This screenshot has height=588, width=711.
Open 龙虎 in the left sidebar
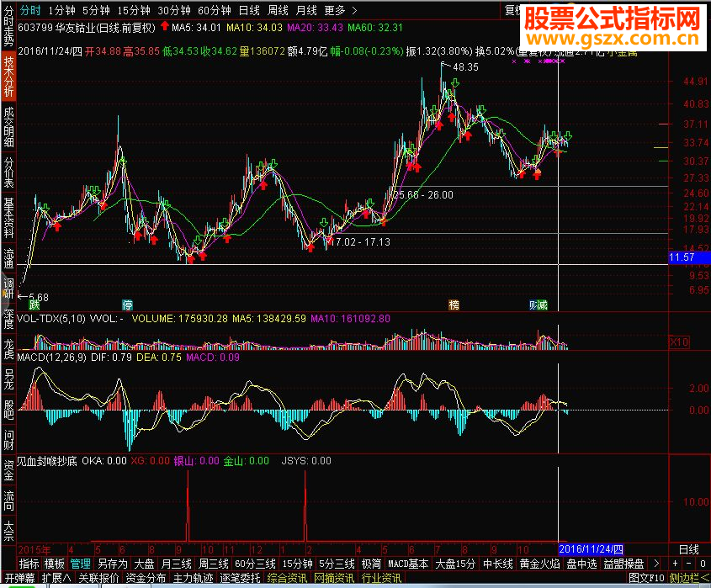pyautogui.click(x=8, y=348)
